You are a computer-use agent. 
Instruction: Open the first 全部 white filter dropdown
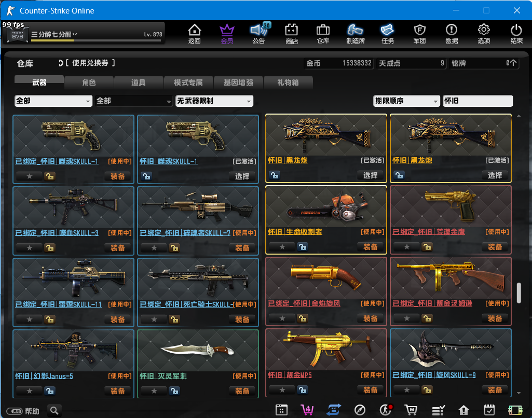point(53,101)
